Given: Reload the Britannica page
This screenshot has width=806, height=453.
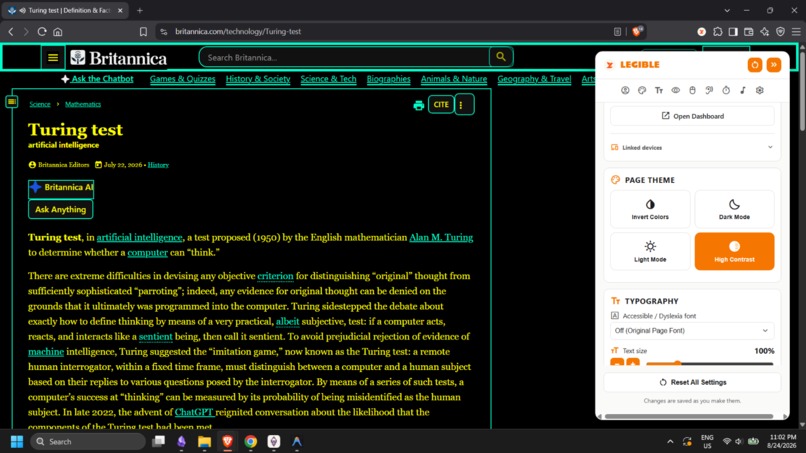Looking at the screenshot, I should click(42, 32).
